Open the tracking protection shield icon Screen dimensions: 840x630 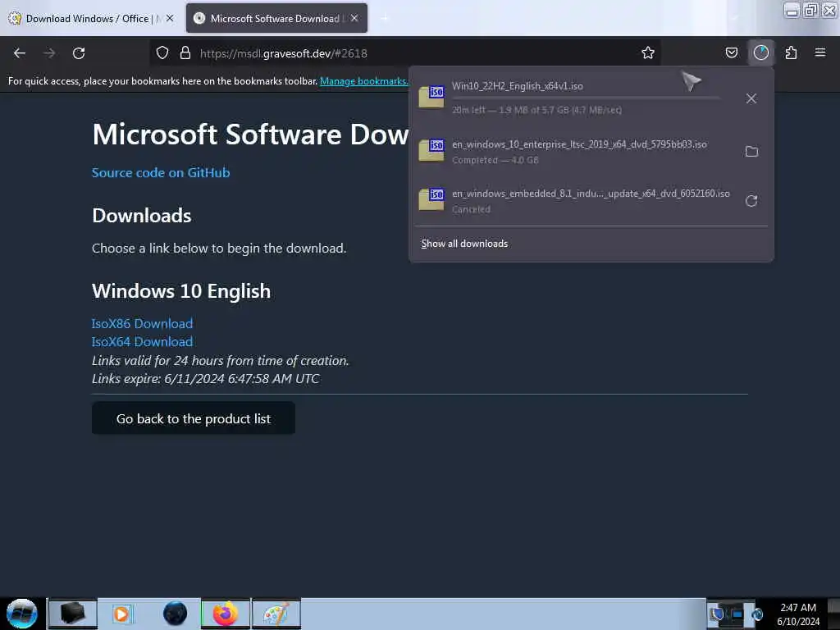point(162,53)
